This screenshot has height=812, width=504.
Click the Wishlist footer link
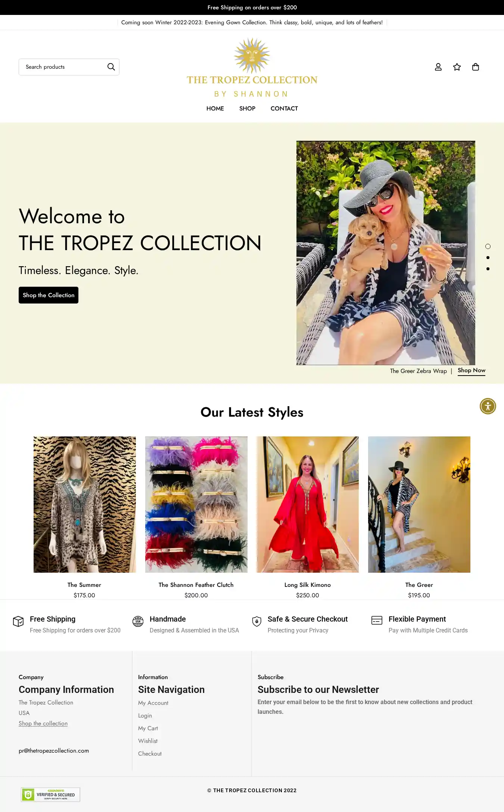coord(148,741)
